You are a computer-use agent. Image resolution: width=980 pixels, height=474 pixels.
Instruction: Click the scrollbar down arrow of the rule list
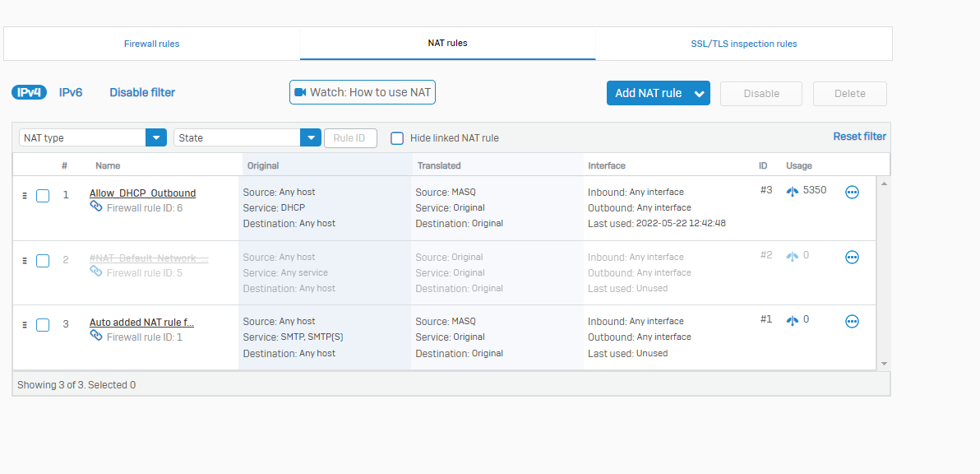pyautogui.click(x=884, y=363)
